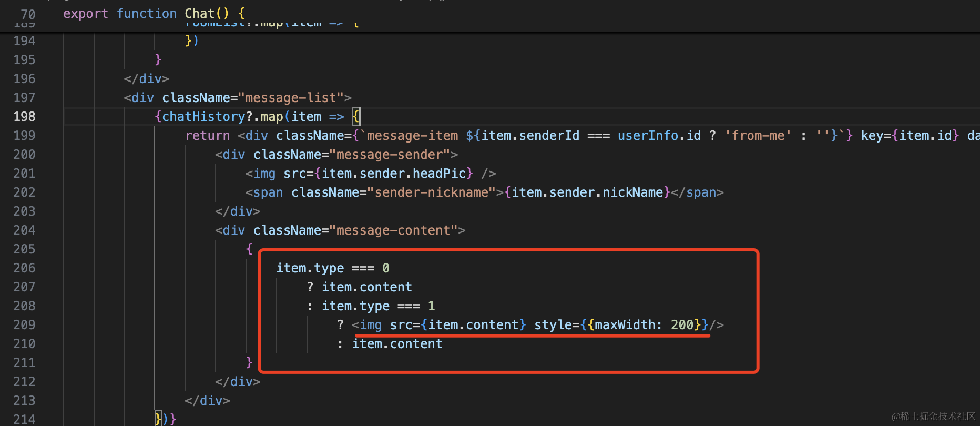The height and width of the screenshot is (426, 980).
Task: Click the "message-list" className string
Action: pos(291,98)
